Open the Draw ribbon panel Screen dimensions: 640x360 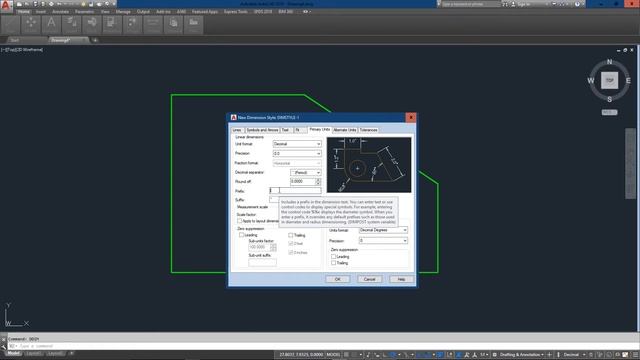coord(10,25)
